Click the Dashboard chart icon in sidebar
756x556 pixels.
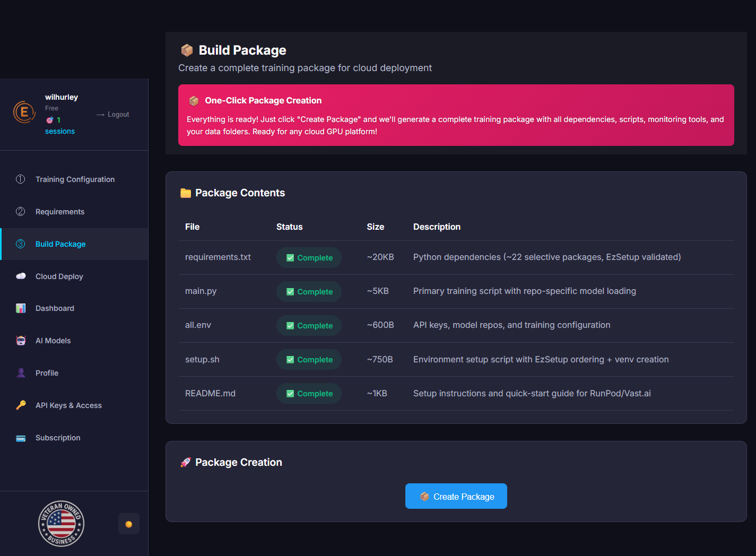point(21,308)
